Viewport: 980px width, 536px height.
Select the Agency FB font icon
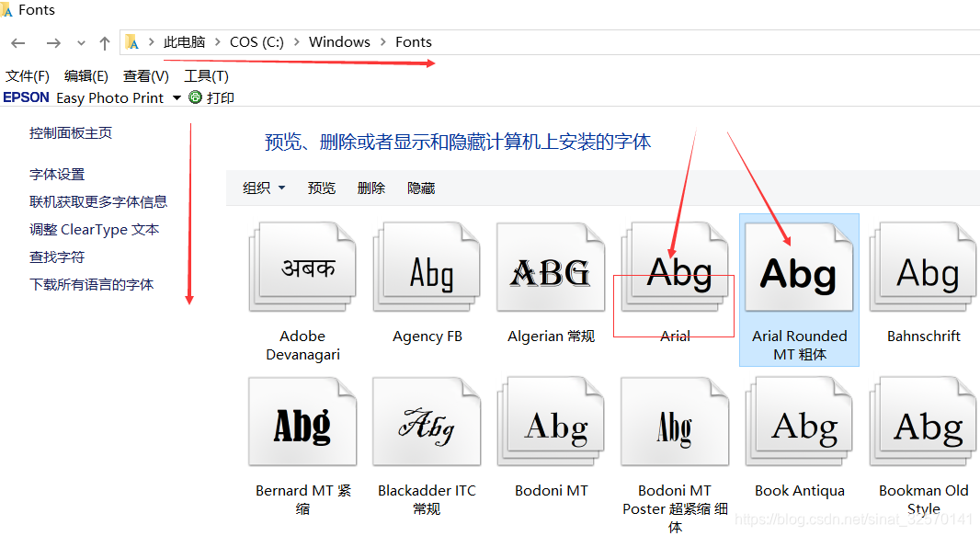[427, 268]
